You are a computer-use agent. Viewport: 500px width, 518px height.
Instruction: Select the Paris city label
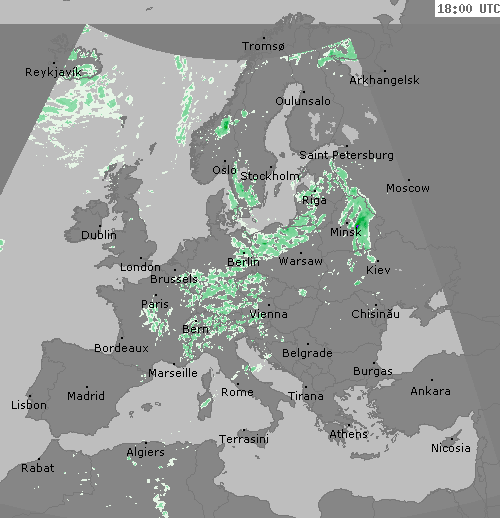coord(155,304)
